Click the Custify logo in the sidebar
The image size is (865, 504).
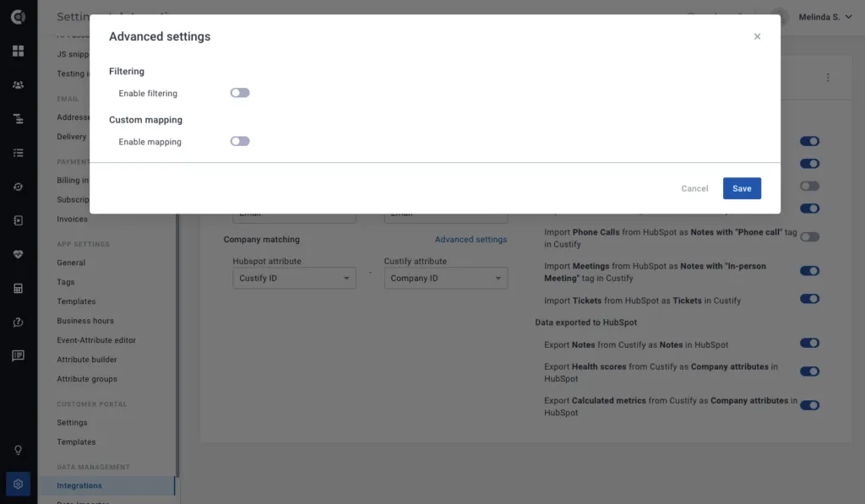click(x=19, y=17)
